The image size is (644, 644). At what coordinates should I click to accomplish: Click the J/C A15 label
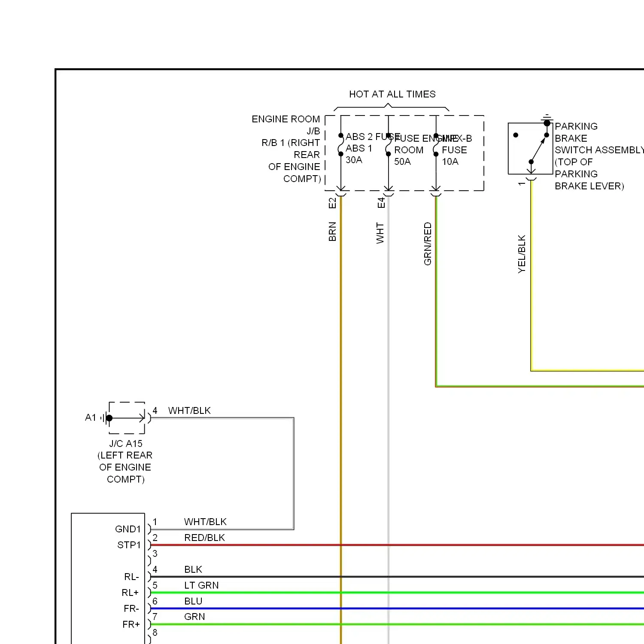125,444
